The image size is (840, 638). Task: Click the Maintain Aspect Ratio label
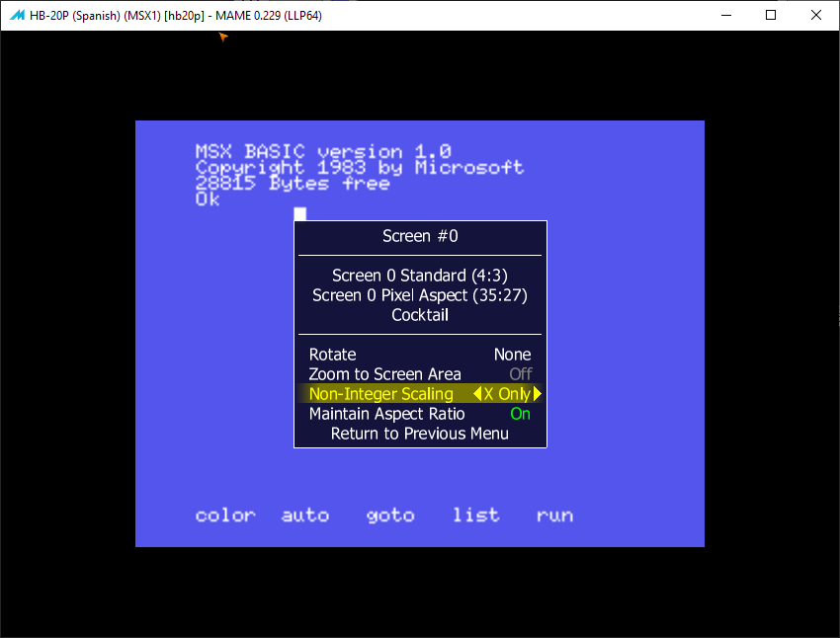386,414
